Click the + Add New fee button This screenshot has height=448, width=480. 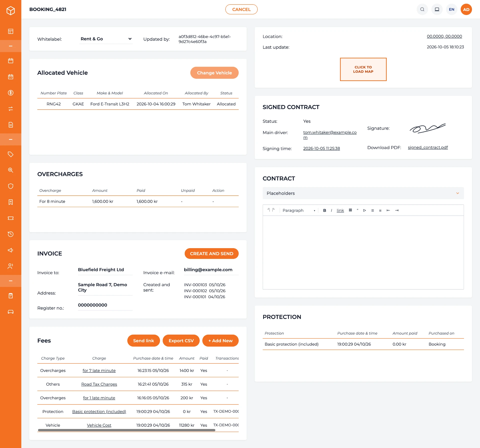[220, 341]
